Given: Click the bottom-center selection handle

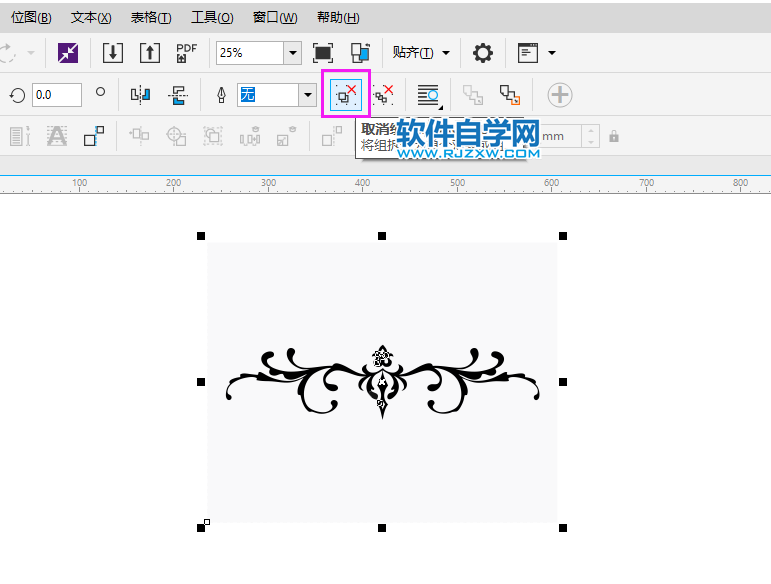Looking at the screenshot, I should point(382,528).
